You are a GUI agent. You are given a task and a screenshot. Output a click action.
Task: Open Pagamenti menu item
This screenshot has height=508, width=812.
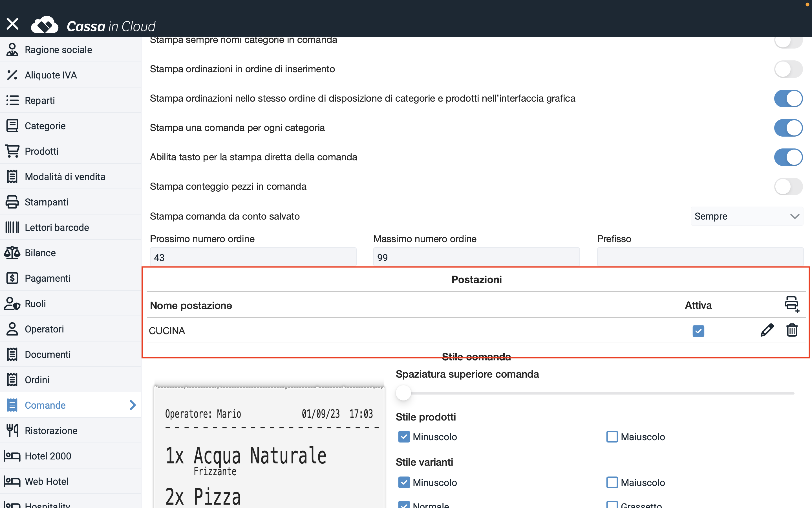pos(70,278)
